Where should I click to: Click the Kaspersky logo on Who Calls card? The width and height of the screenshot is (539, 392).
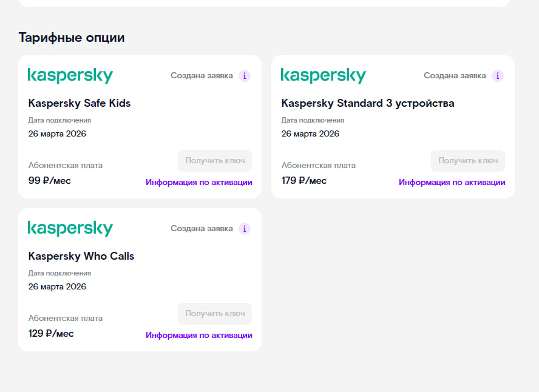click(x=70, y=229)
